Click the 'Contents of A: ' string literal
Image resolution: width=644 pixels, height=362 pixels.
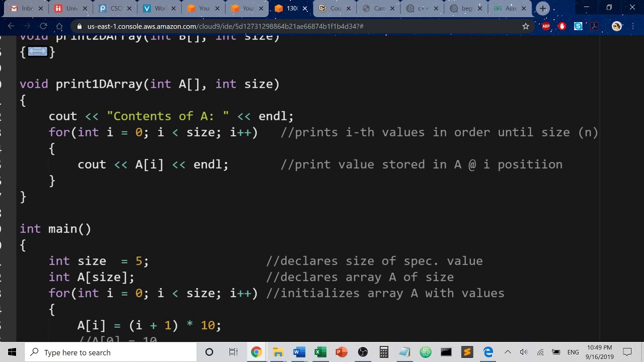168,116
